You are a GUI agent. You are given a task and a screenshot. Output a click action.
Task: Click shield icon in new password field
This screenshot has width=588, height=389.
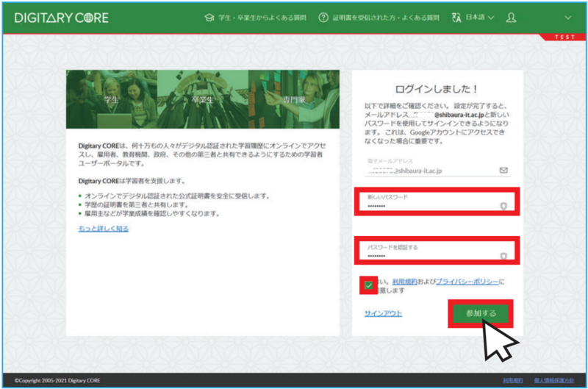(503, 206)
